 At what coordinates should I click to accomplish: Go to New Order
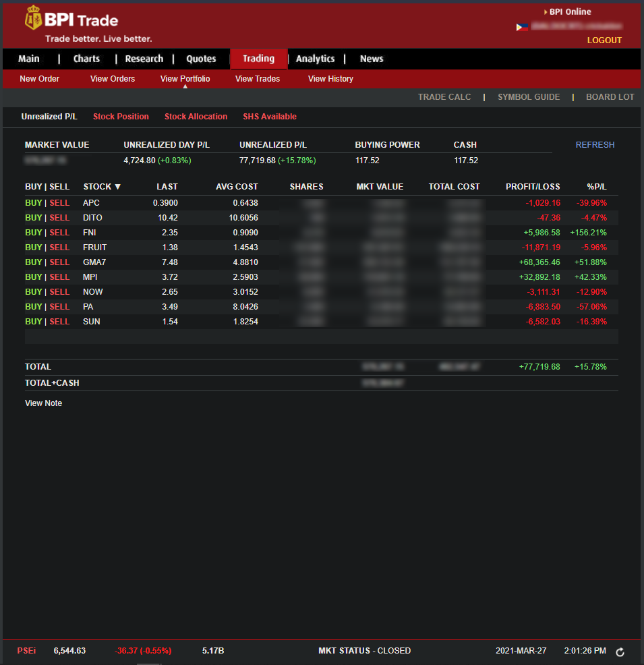(x=39, y=79)
